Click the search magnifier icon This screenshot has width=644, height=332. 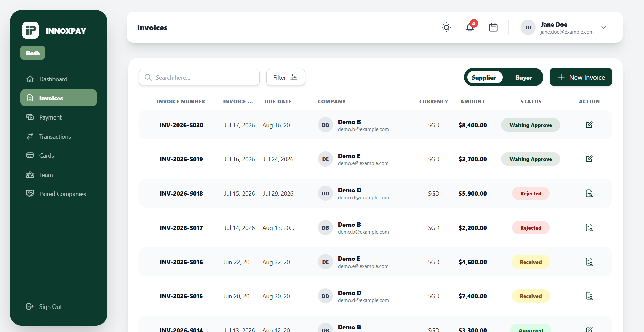point(148,77)
